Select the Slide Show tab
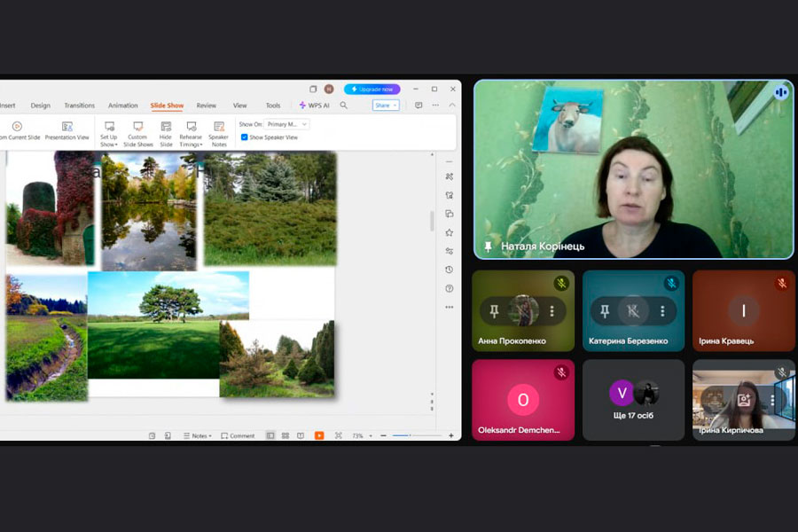The image size is (798, 532). click(x=167, y=106)
